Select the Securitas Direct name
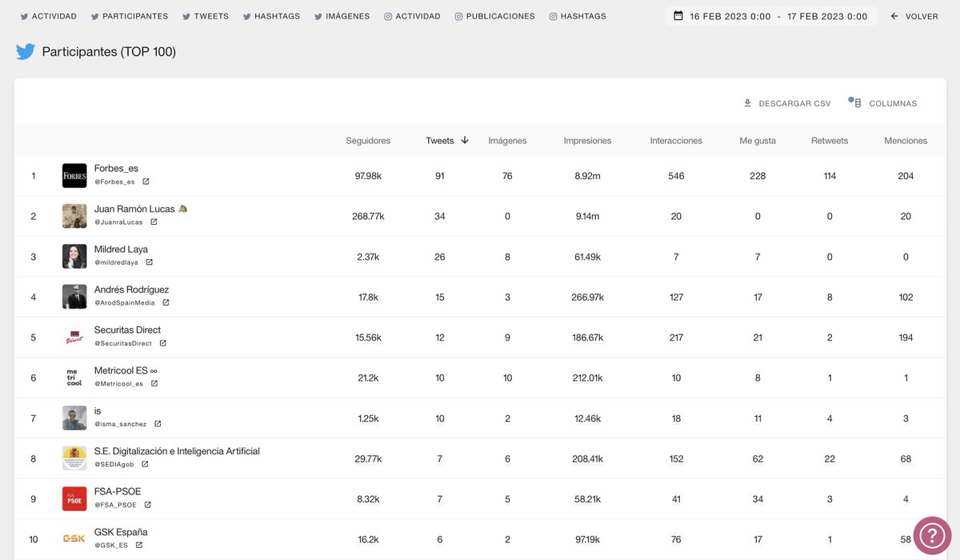This screenshot has height=560, width=960. pyautogui.click(x=127, y=330)
